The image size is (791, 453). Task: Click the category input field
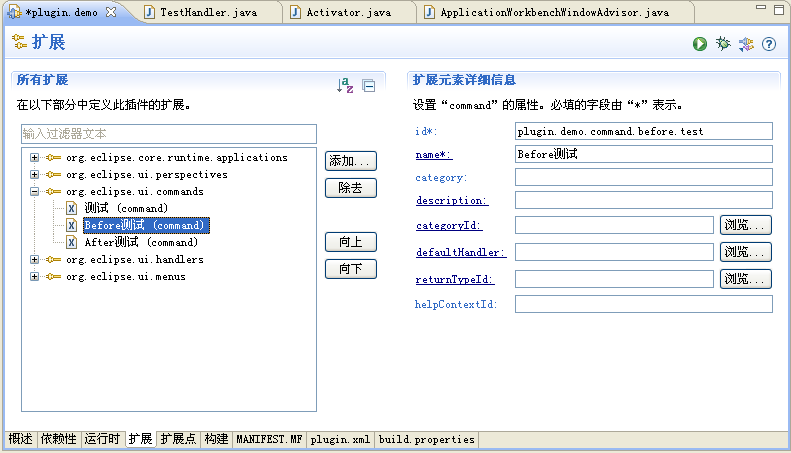coord(644,177)
